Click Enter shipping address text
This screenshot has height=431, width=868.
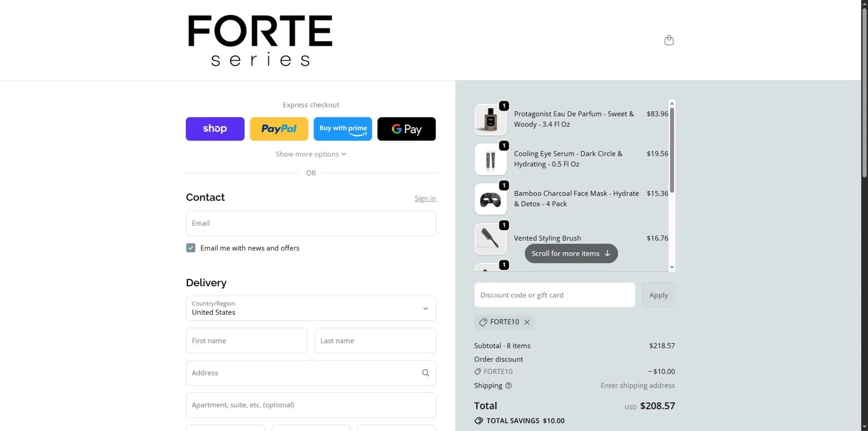[x=638, y=386]
